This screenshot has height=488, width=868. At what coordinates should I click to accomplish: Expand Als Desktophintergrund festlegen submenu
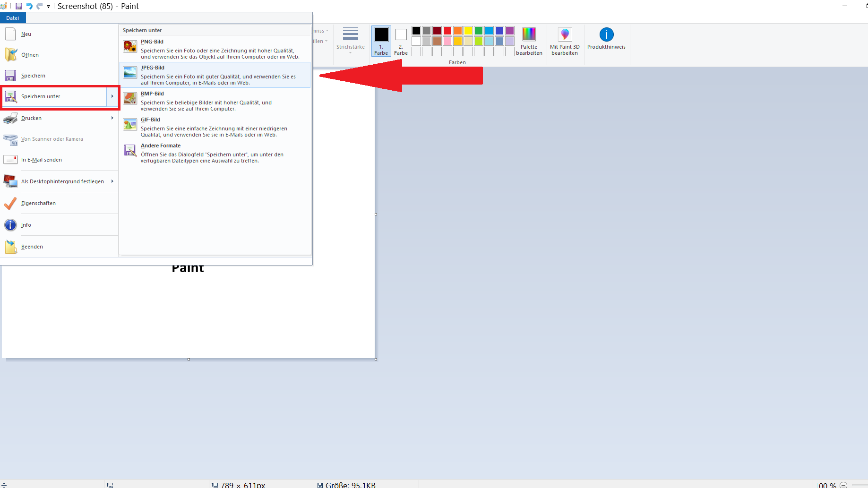pyautogui.click(x=112, y=181)
